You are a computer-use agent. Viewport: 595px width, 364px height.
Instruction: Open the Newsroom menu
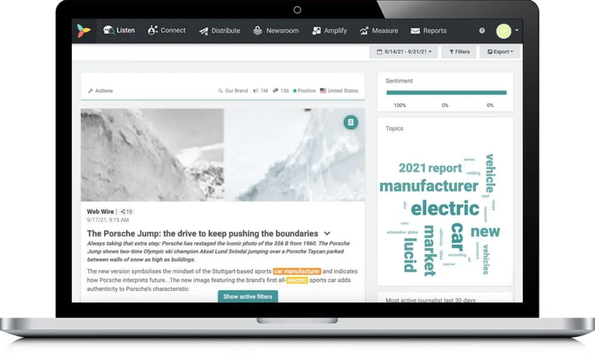click(x=276, y=31)
